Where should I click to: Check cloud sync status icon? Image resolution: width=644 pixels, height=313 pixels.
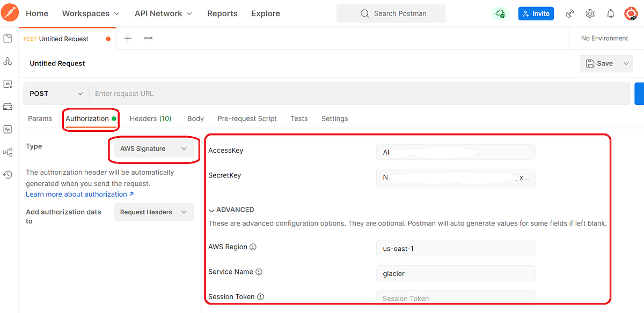point(500,13)
